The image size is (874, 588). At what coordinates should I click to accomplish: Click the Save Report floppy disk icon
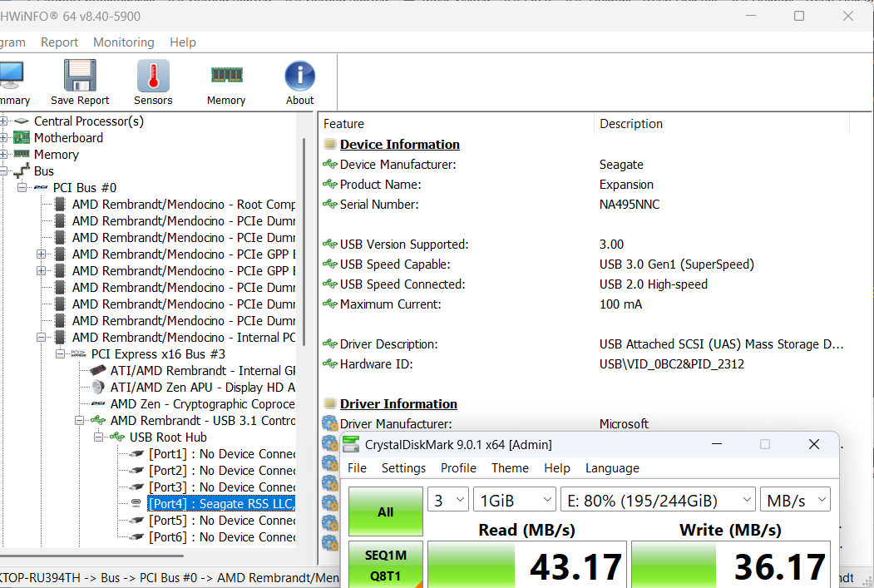(x=80, y=77)
